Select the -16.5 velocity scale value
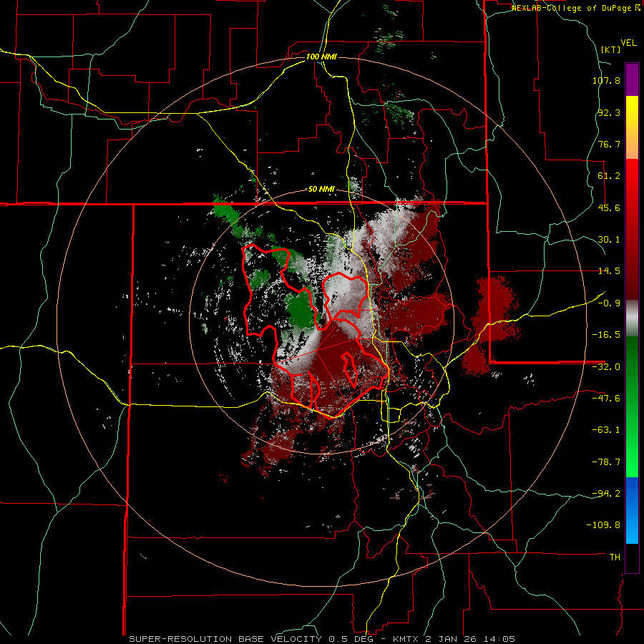The height and width of the screenshot is (644, 644). click(x=606, y=335)
